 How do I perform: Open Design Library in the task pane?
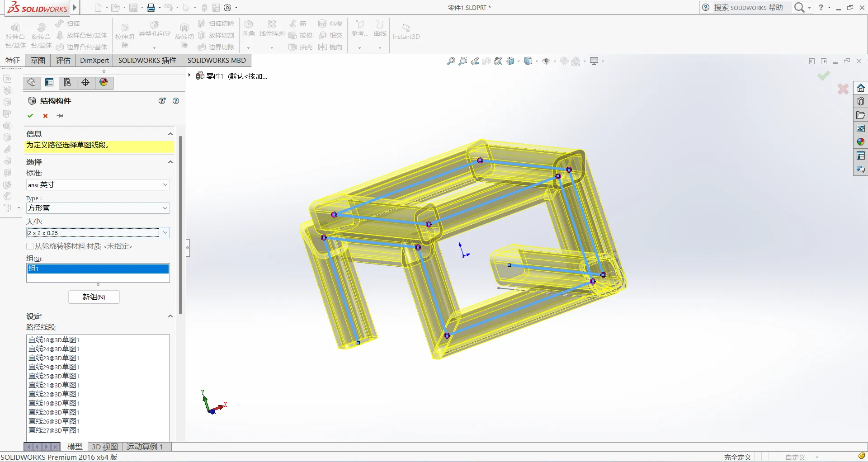click(x=861, y=101)
